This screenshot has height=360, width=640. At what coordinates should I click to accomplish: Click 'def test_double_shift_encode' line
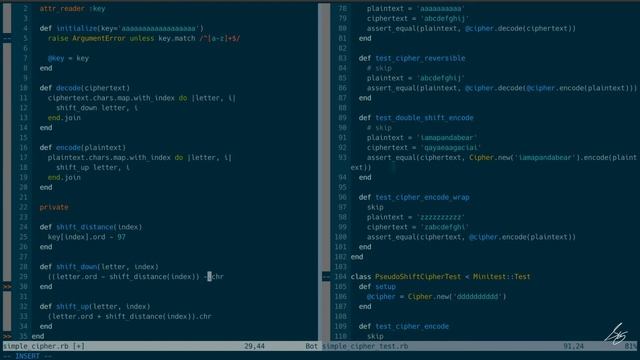point(416,118)
